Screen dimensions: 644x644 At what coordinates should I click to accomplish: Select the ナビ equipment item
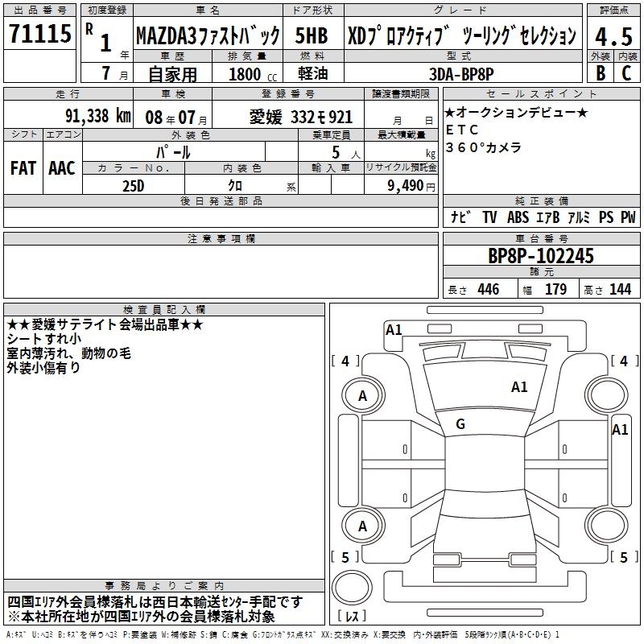(461, 217)
